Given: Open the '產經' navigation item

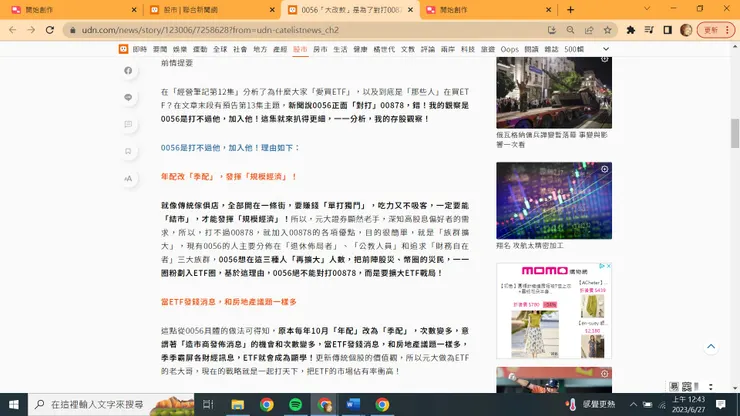Looking at the screenshot, I should 280,49.
